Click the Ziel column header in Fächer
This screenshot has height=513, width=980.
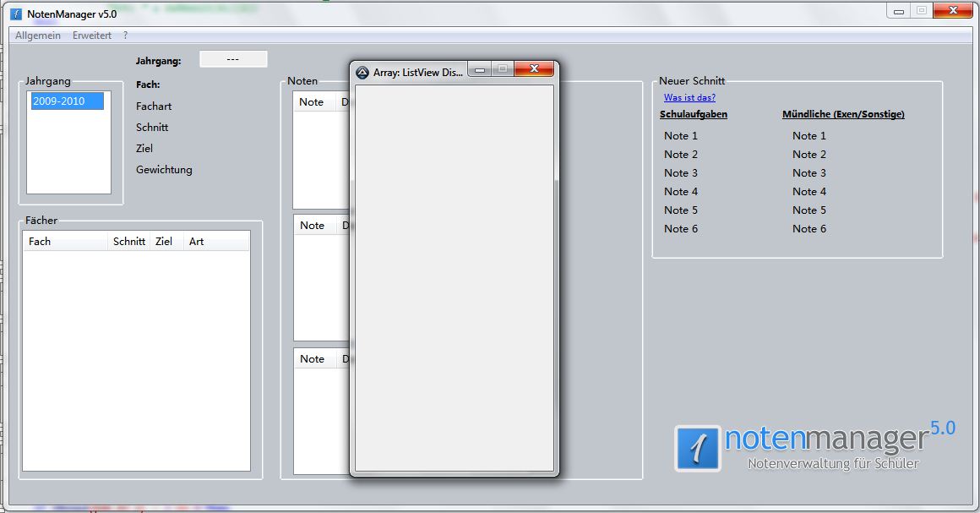click(x=166, y=242)
